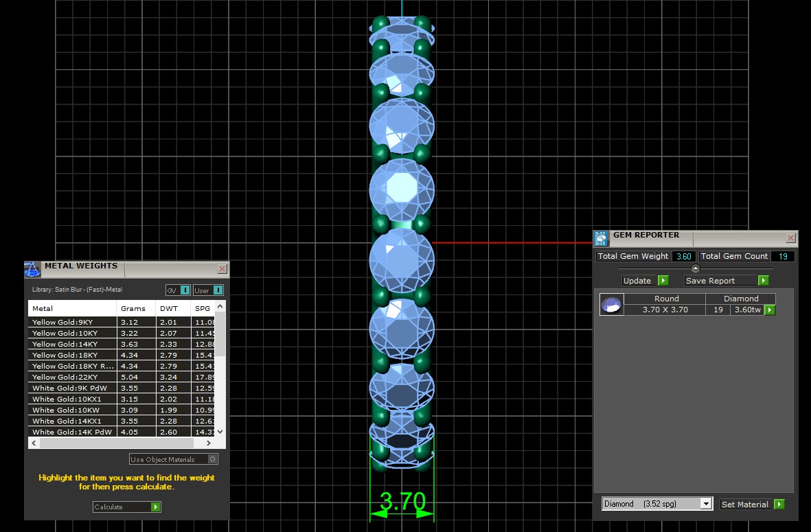
Task: Select the Yellow Gold:14KY row
Action: click(122, 344)
